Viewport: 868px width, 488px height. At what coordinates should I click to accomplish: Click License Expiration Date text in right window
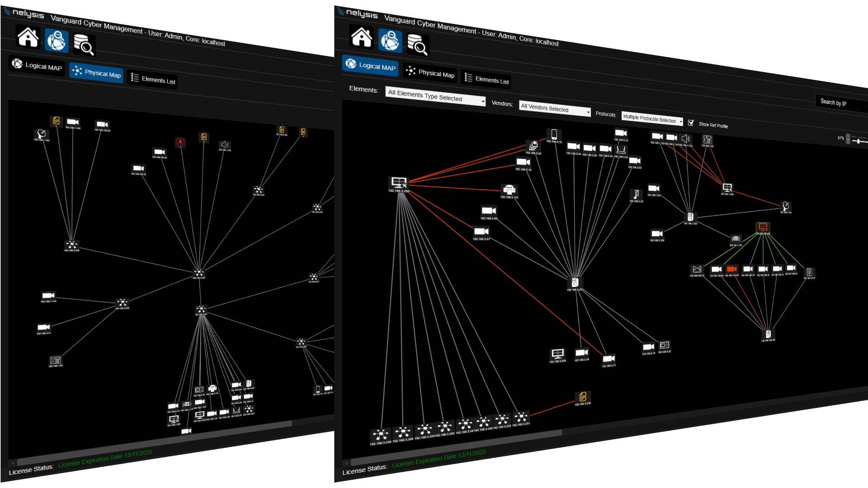point(439,458)
